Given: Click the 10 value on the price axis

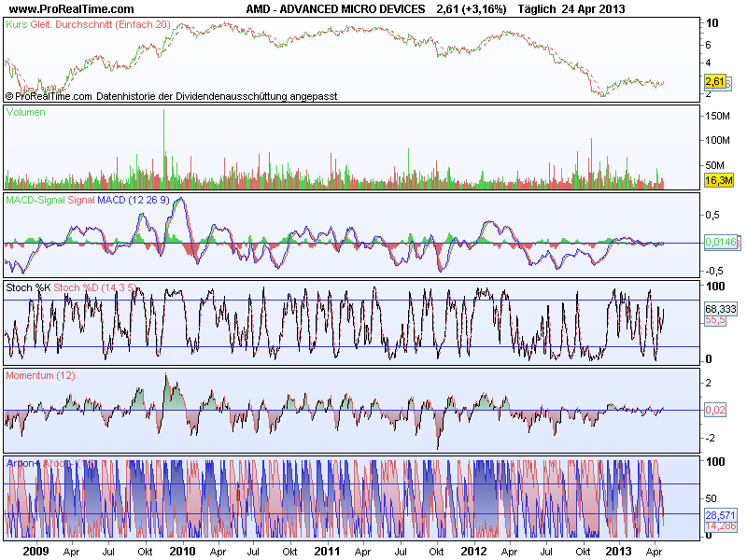Looking at the screenshot, I should 712,23.
